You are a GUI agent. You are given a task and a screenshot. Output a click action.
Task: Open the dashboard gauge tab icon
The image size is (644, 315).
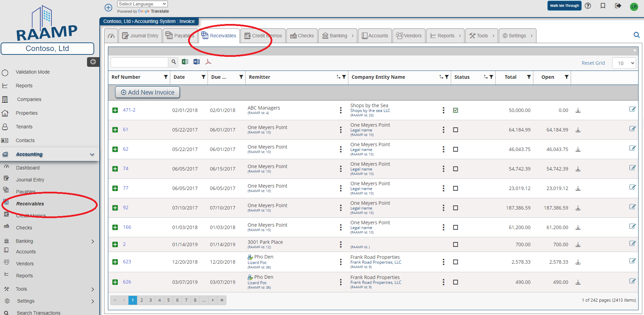tap(111, 36)
